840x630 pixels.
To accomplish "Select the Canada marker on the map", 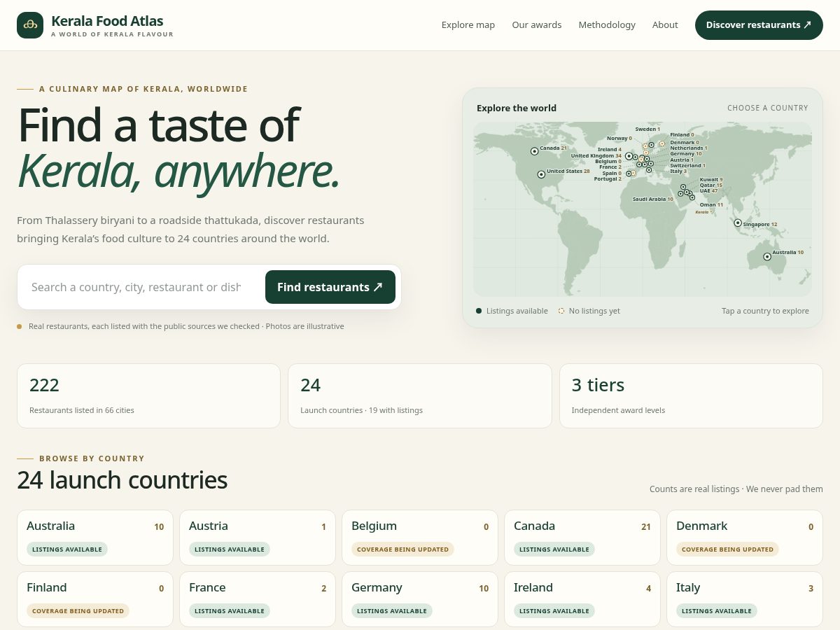I will point(534,151).
